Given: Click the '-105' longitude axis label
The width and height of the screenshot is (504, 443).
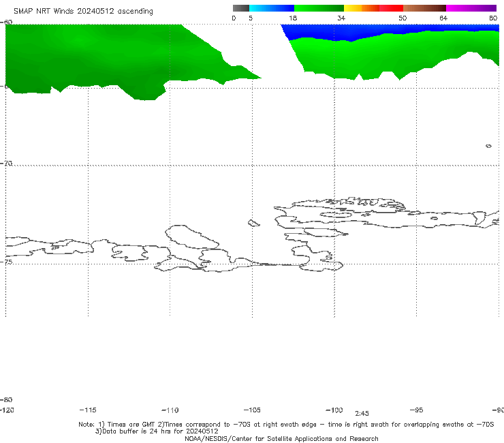Looking at the screenshot, I should click(x=252, y=410).
